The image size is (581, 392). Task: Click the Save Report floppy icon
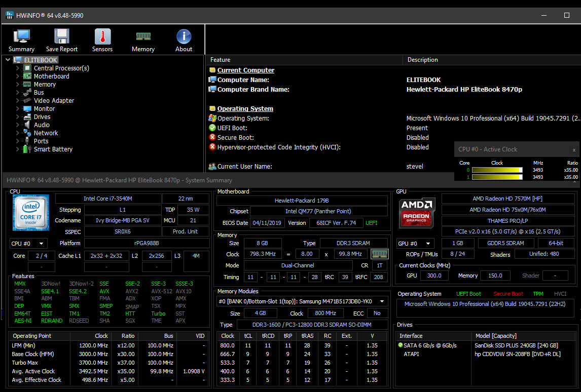(61, 36)
